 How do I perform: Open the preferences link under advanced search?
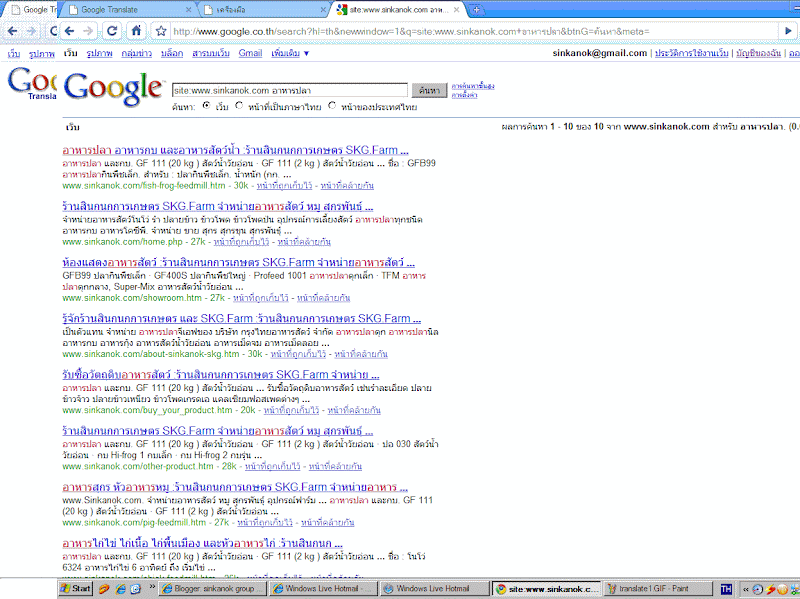coord(464,95)
